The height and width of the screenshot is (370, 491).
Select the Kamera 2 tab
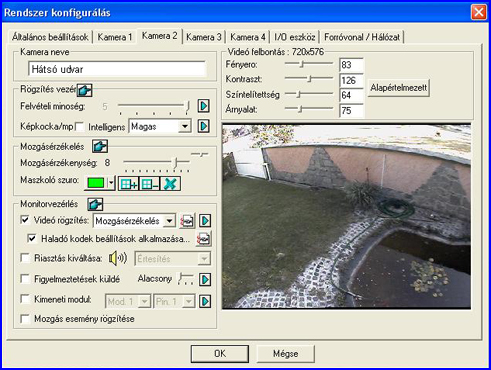[x=160, y=36]
